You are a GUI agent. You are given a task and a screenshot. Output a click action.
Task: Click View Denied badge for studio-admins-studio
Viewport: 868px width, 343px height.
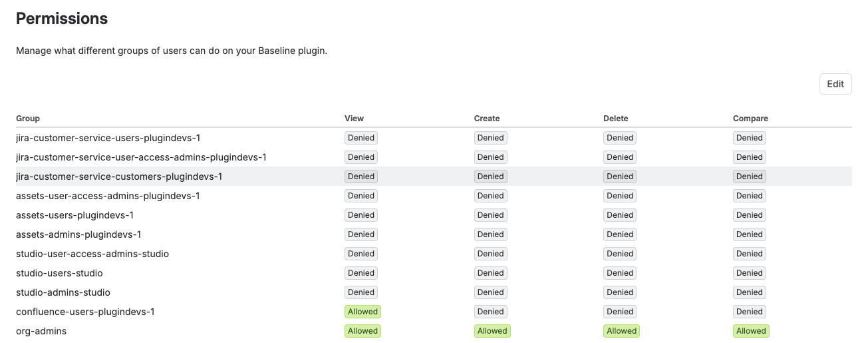361,292
